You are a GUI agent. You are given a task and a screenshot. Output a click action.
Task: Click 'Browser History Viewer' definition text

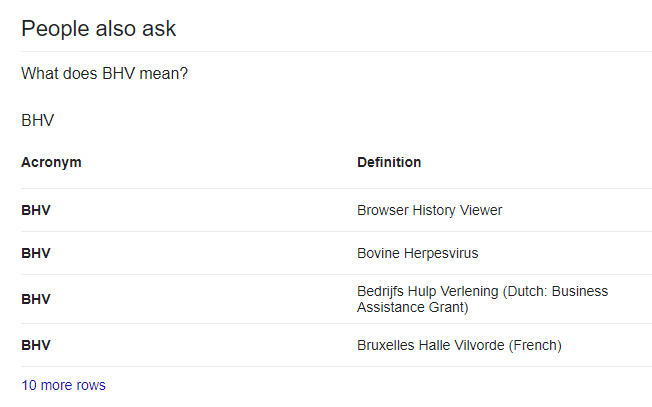click(430, 210)
